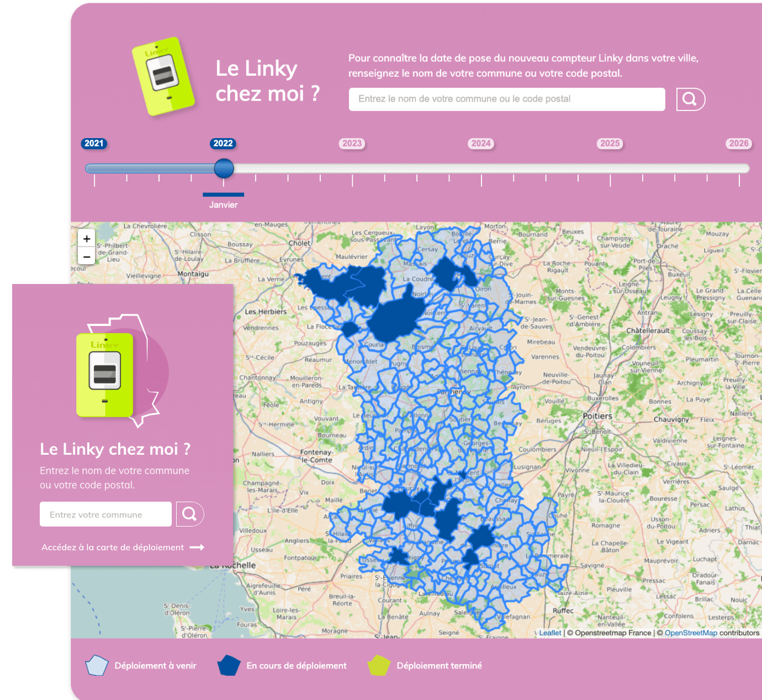Click the La Rochelle label on the map
The height and width of the screenshot is (700, 762).
pos(232,566)
